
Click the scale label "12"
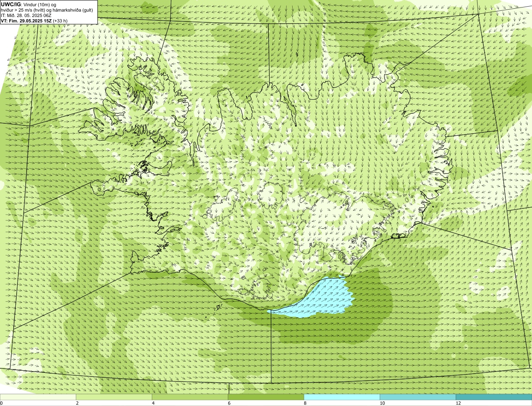458,403
